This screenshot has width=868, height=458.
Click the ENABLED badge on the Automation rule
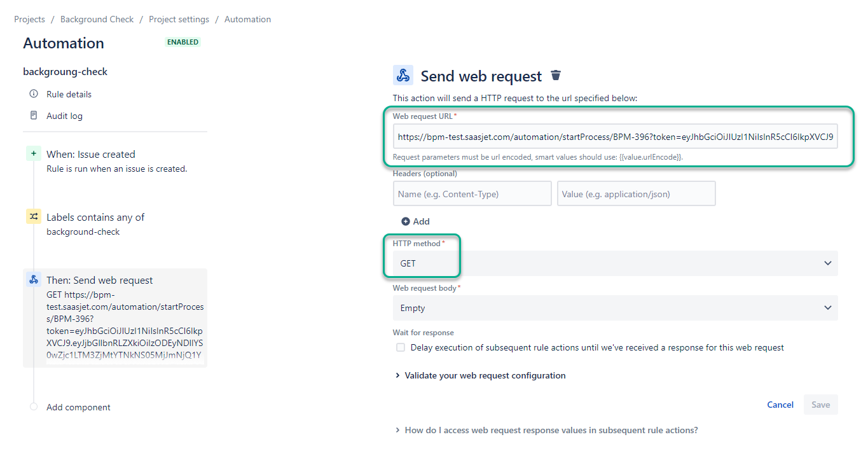point(183,41)
